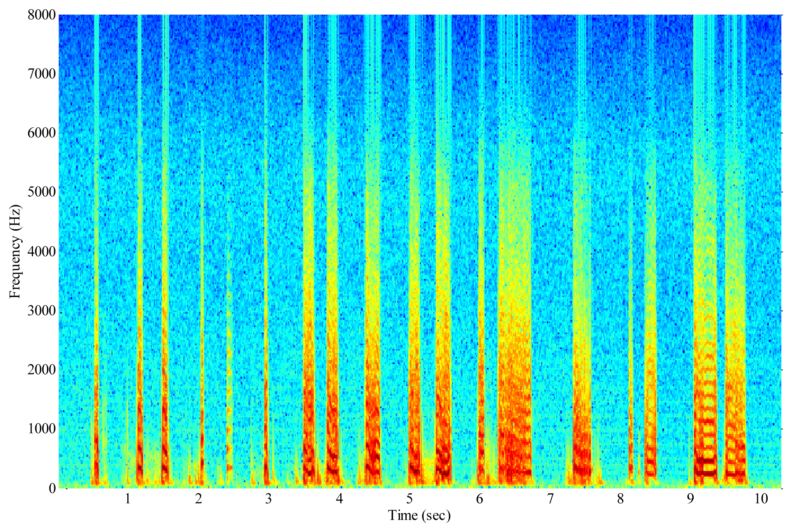Screen dimensions: 792x532
Task: Click the 8000 Hz frequency tick label
Action: [42, 15]
